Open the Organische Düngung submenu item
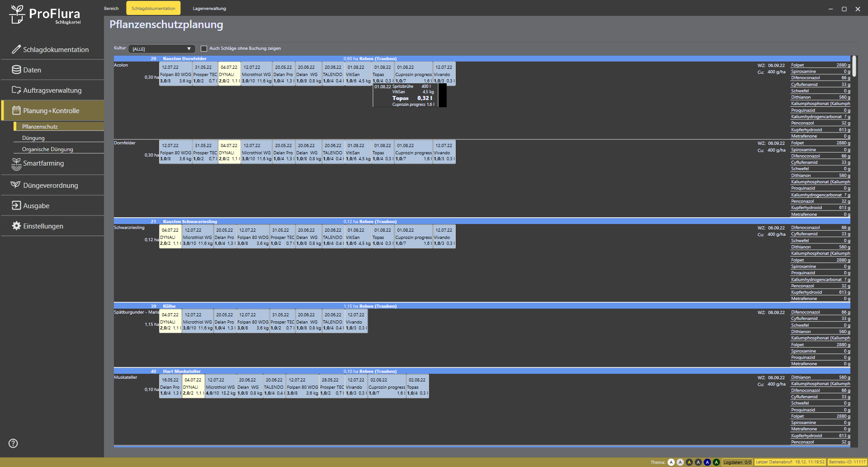The image size is (868, 467). coord(47,149)
